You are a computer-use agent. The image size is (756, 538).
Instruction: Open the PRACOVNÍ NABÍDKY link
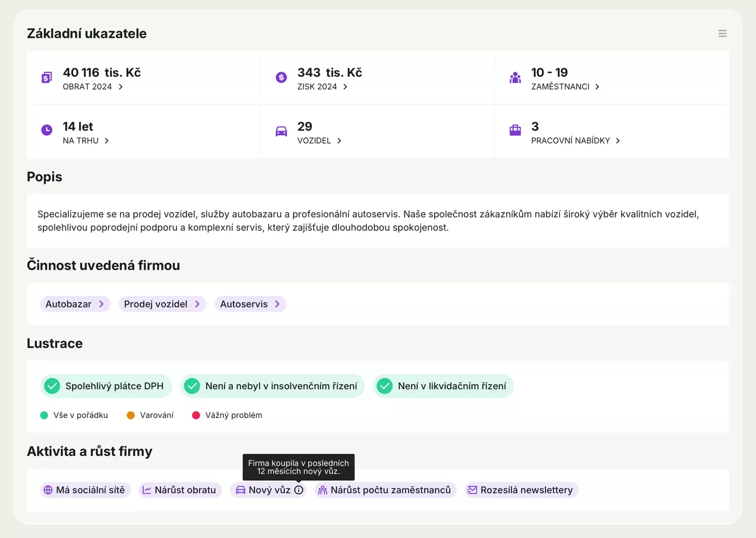coord(576,140)
